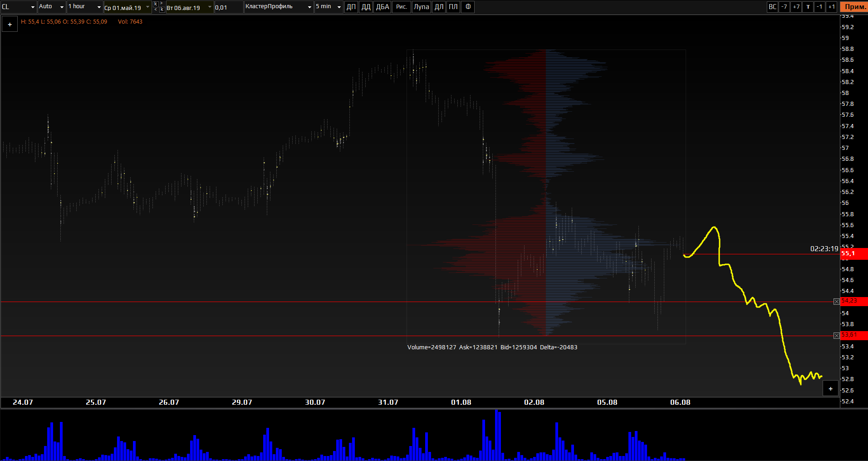This screenshot has width=868, height=461.
Task: Remove the red 54.23 price level line
Action: pos(836,302)
